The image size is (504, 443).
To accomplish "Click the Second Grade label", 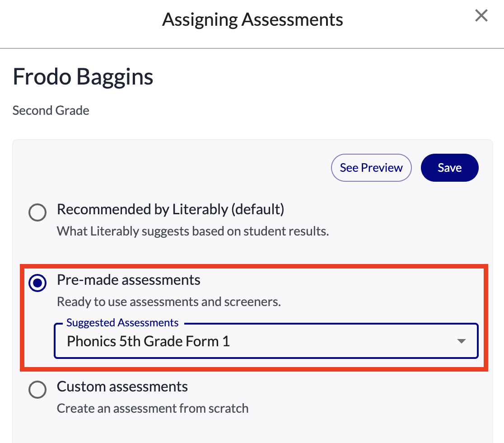I will coord(51,111).
